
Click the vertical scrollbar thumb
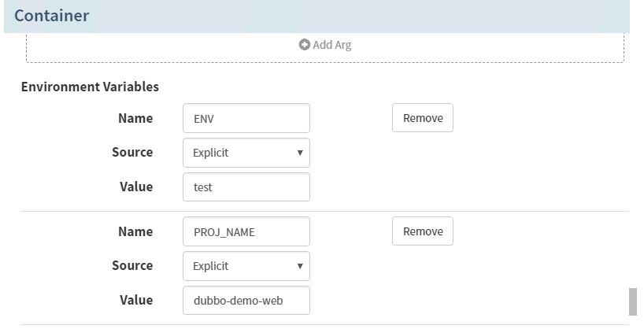632,301
